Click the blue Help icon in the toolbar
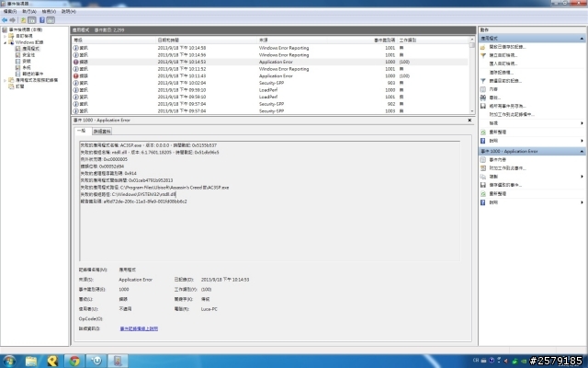The height and width of the screenshot is (368, 588). pos(42,20)
